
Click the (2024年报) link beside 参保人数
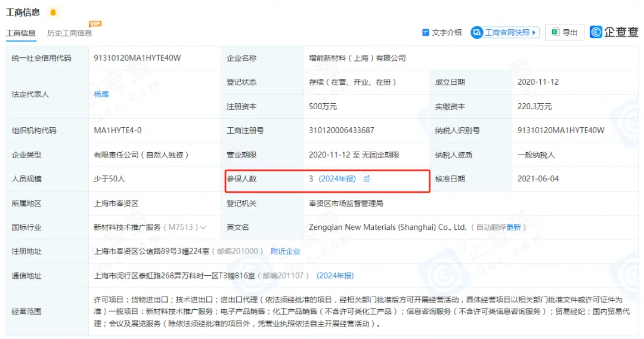[337, 178]
